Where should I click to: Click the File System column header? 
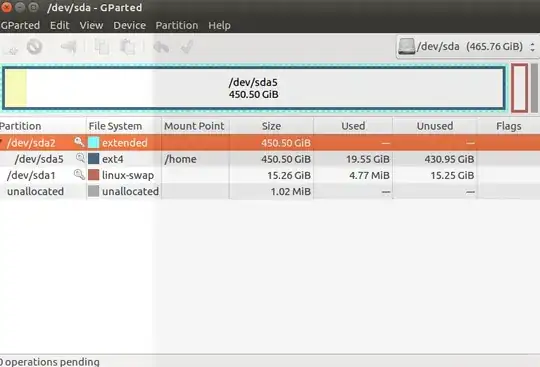click(x=124, y=126)
